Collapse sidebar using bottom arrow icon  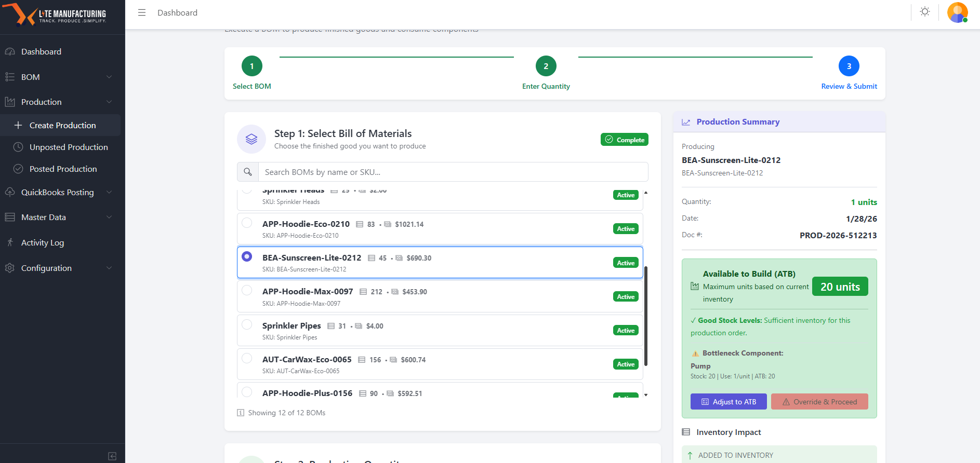coord(112,456)
